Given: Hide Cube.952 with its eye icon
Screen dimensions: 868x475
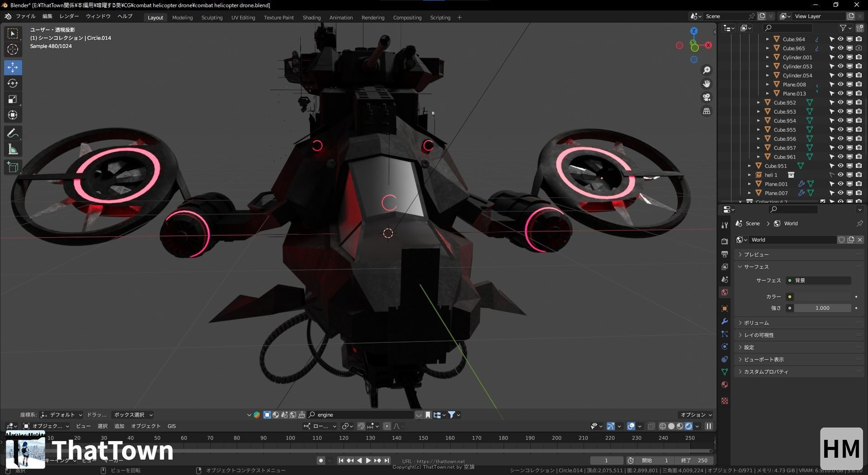Looking at the screenshot, I should click(x=840, y=102).
